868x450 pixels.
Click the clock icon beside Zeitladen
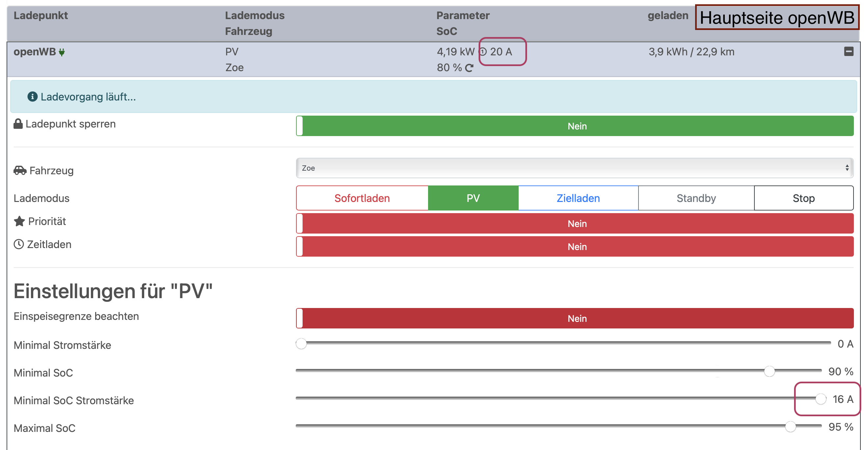click(18, 244)
